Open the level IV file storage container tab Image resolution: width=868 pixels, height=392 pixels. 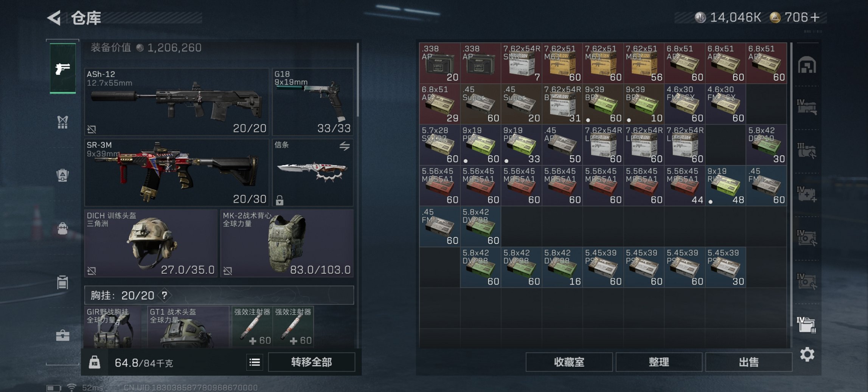(x=806, y=325)
